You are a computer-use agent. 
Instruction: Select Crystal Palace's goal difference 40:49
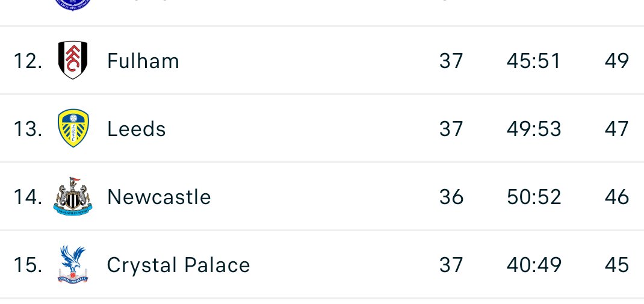534,265
